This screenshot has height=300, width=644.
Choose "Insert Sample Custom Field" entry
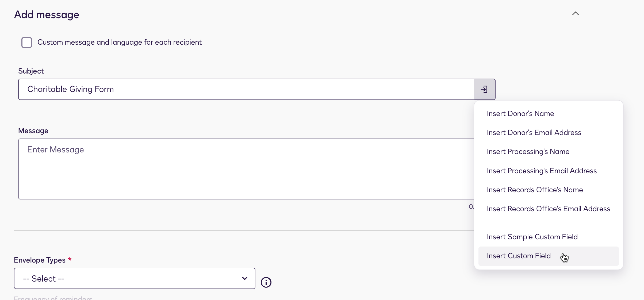click(532, 237)
